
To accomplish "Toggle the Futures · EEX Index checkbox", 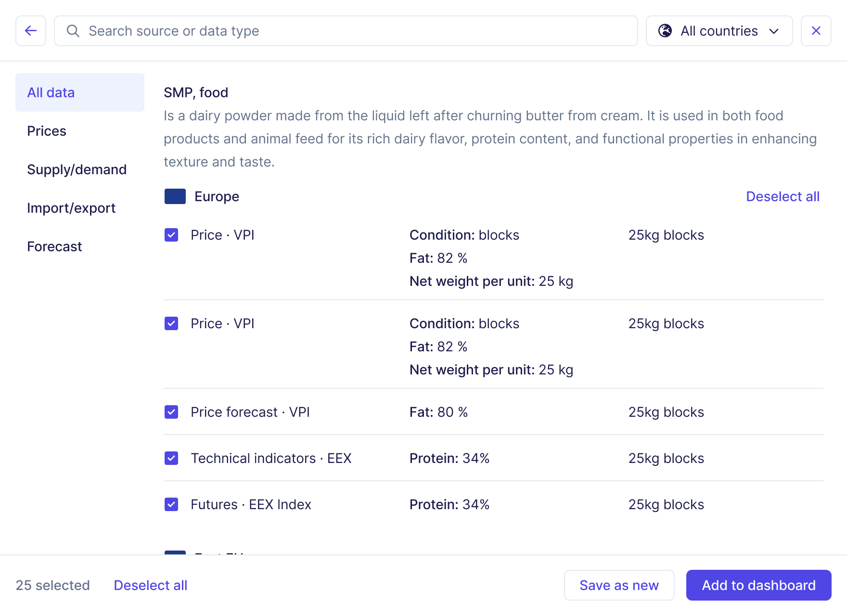I will [x=171, y=504].
